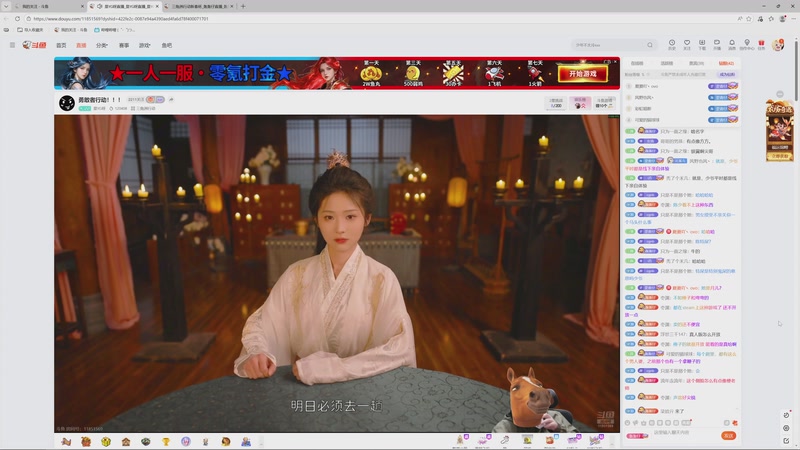The image size is (800, 450).
Task: Open a new browser tab
Action: point(243,6)
